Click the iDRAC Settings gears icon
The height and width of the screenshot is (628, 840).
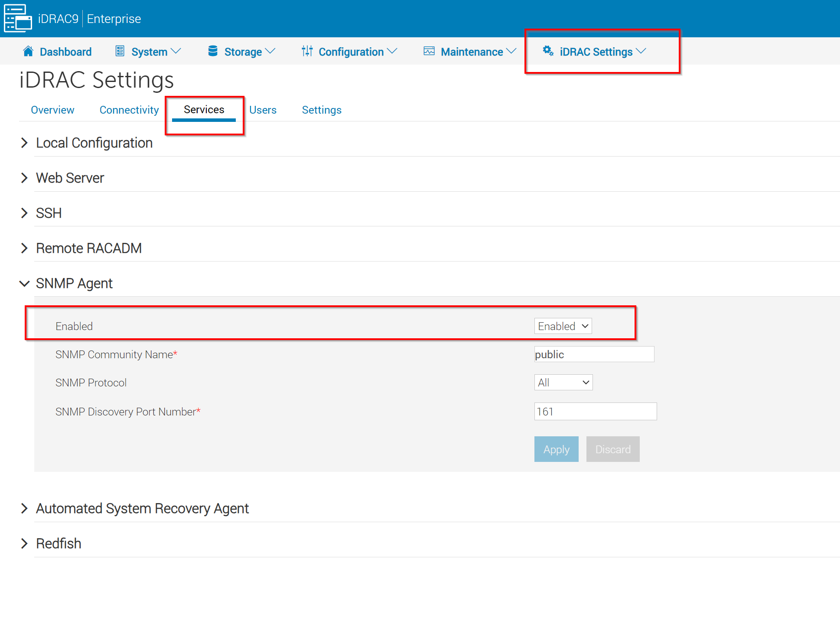pos(548,51)
